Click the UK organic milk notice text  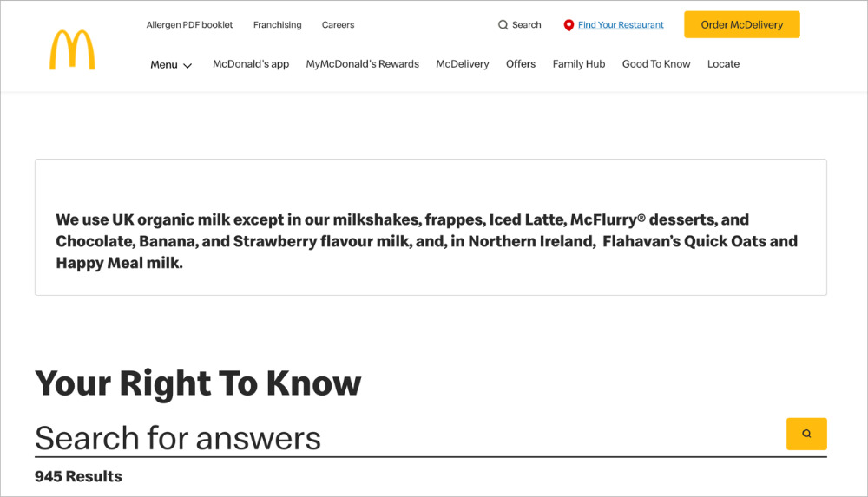(427, 241)
